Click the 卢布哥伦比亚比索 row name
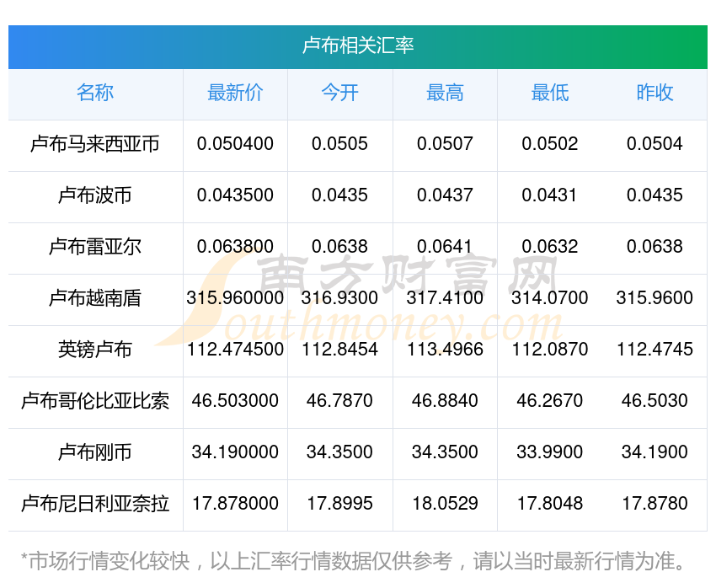The width and height of the screenshot is (716, 588). [x=95, y=401]
